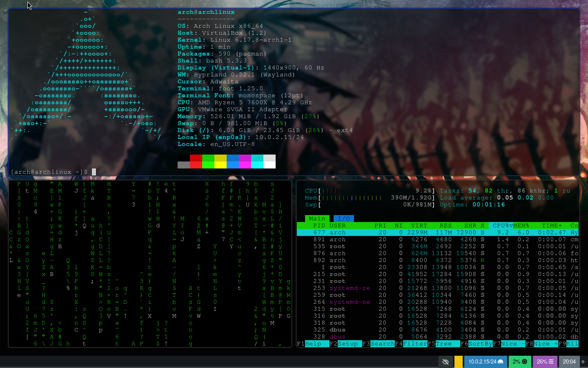Click the Kernel line in the fetch output
This screenshot has width=588, height=368.
tap(235, 40)
